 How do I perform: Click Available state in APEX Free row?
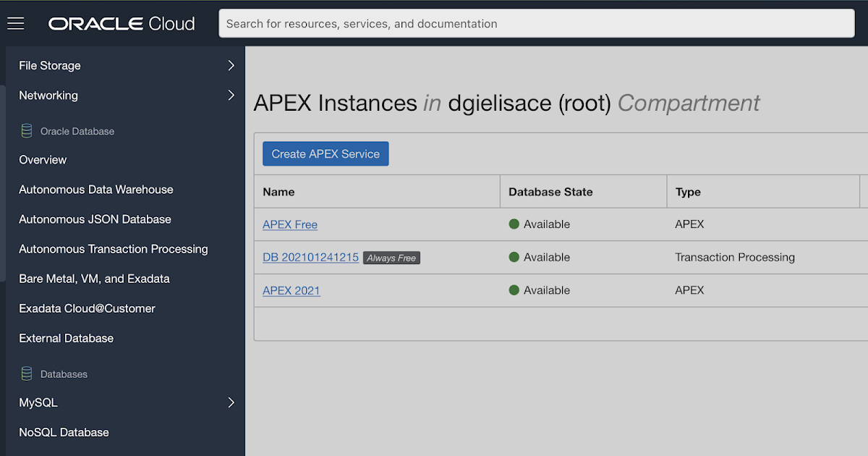coord(547,224)
